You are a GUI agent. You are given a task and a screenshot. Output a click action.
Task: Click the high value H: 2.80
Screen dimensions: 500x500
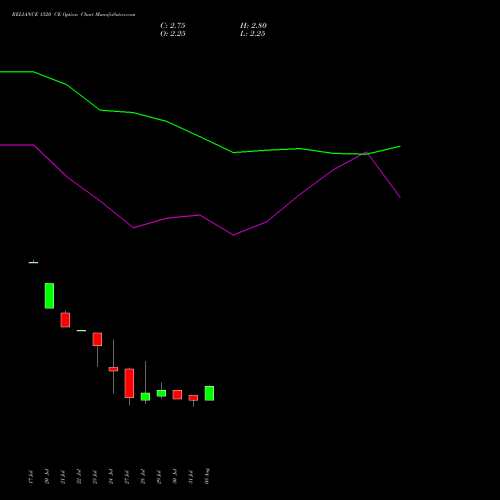tap(253, 26)
